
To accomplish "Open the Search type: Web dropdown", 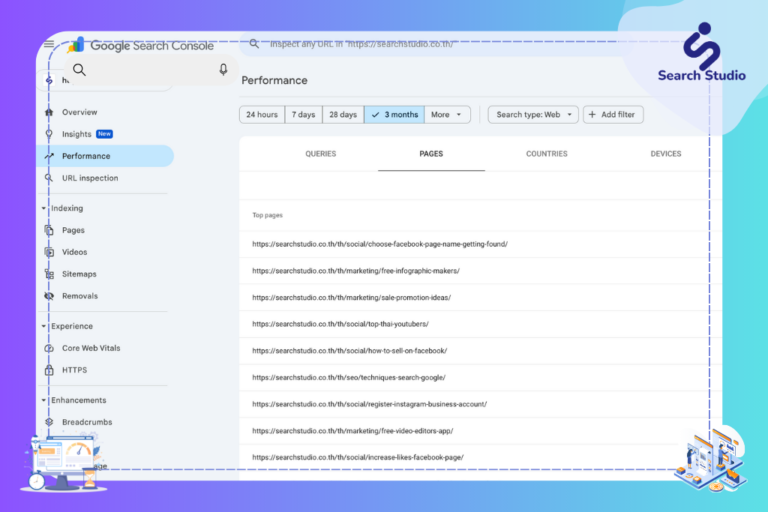I will tap(533, 115).
